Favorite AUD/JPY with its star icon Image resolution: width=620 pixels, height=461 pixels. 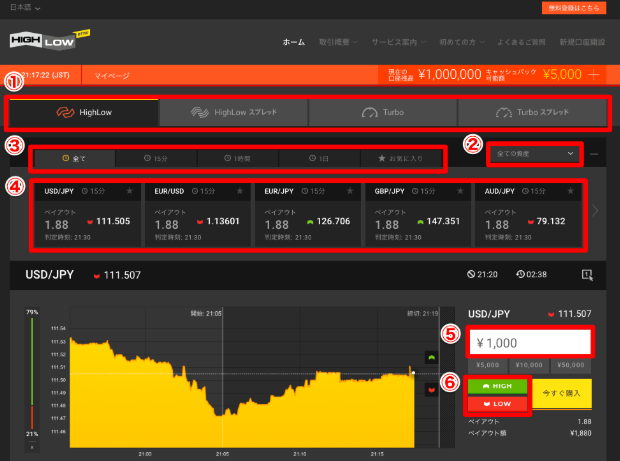(x=570, y=191)
